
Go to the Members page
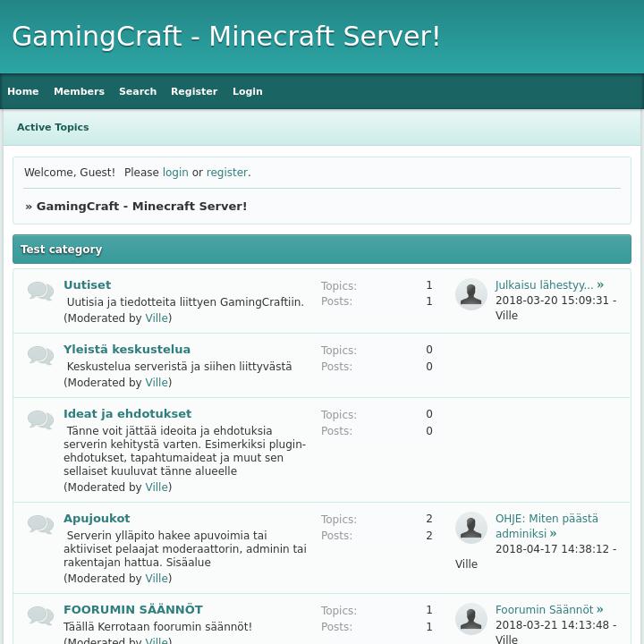(79, 91)
